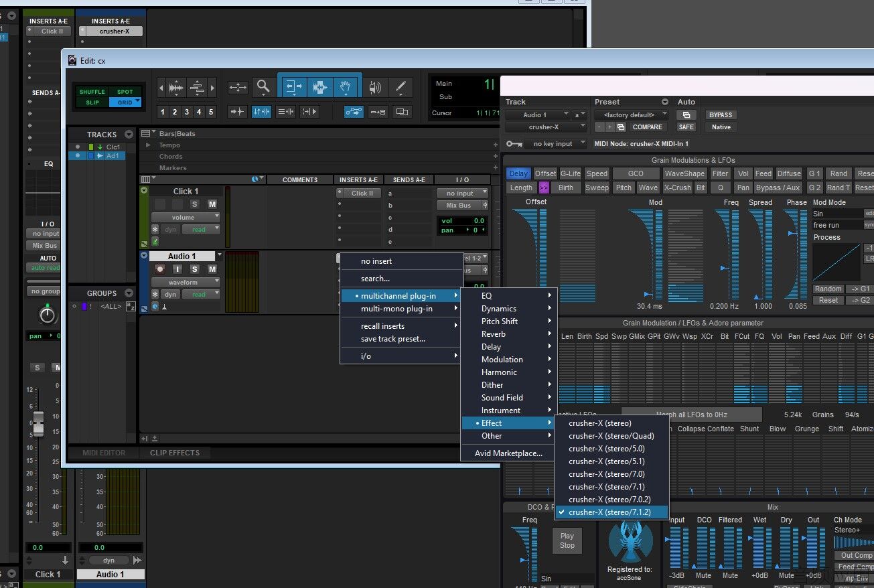Image resolution: width=874 pixels, height=588 pixels.
Task: Toggle Tab to Transients icon
Action: point(237,112)
